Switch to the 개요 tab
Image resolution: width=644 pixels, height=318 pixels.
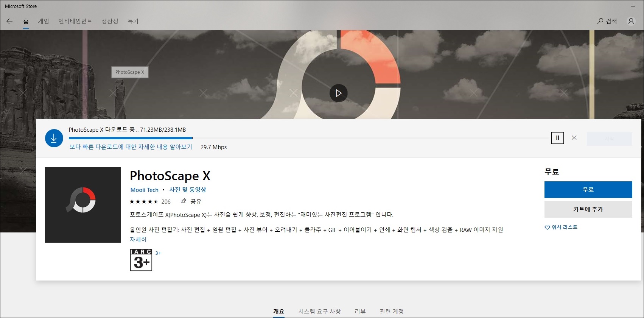pyautogui.click(x=279, y=312)
